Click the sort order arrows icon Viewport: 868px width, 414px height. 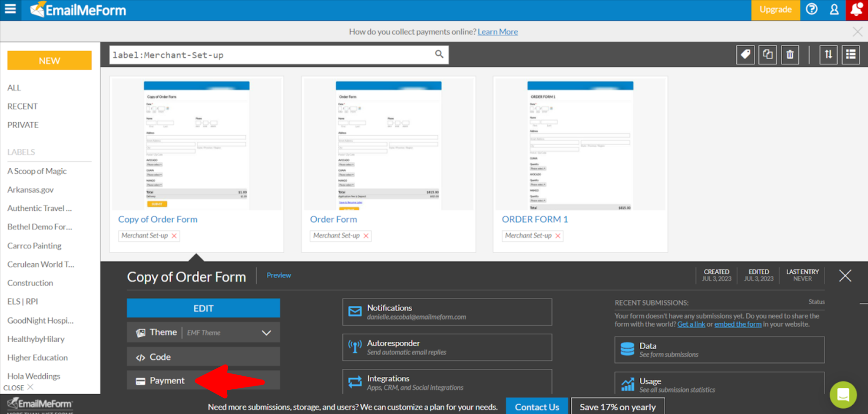tap(828, 55)
